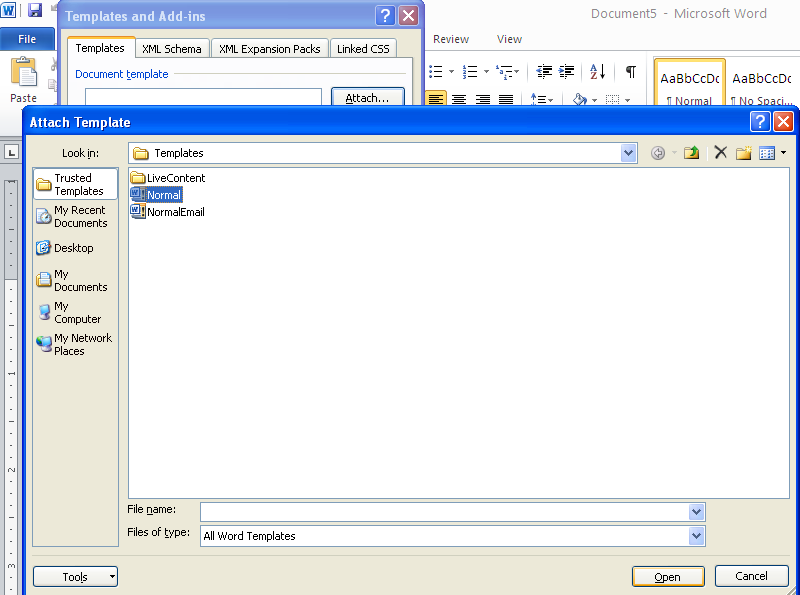Click the Increase Indent icon
This screenshot has width=800, height=595.
pyautogui.click(x=566, y=71)
